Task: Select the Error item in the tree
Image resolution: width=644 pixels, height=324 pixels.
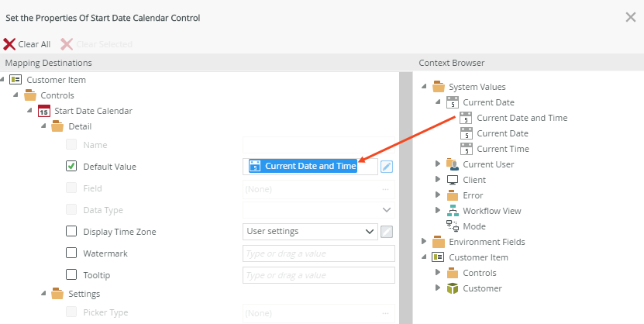Action: point(473,195)
